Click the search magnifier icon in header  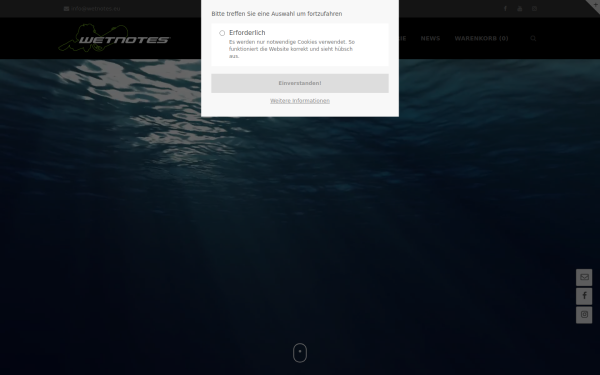pyautogui.click(x=533, y=38)
